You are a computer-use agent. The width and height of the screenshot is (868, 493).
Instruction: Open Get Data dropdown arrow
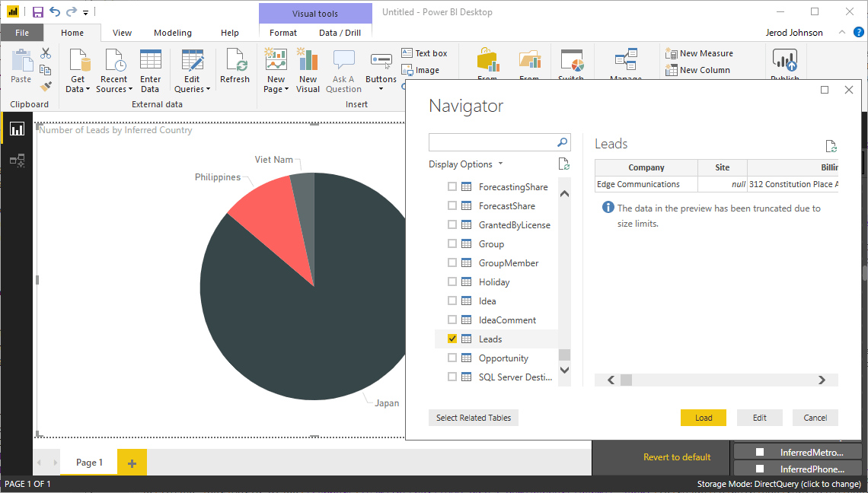(x=88, y=89)
